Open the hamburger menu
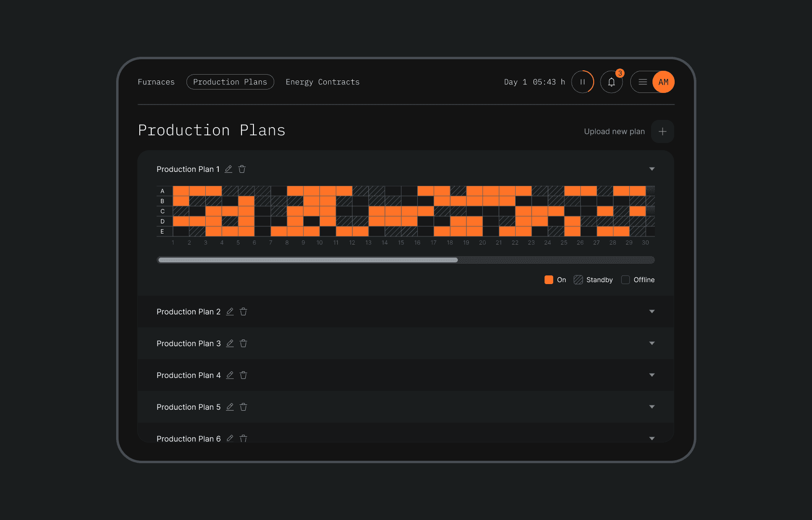812x520 pixels. pyautogui.click(x=643, y=82)
